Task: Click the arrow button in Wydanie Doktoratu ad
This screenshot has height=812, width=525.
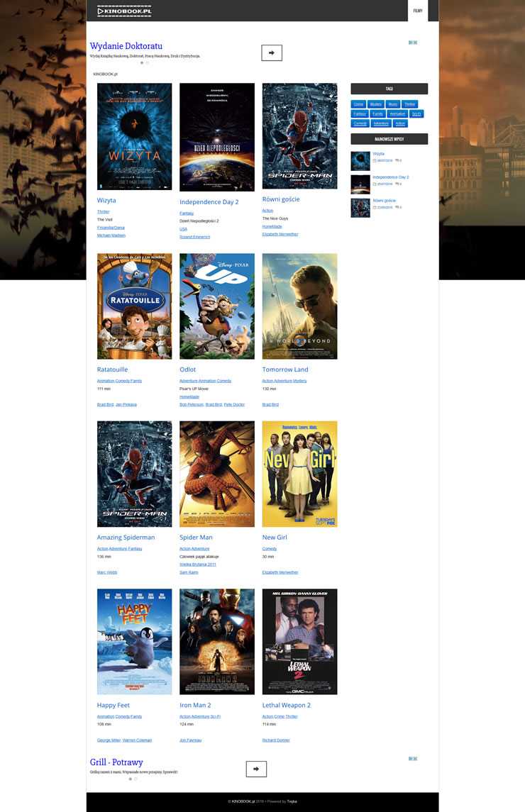Action: (272, 52)
